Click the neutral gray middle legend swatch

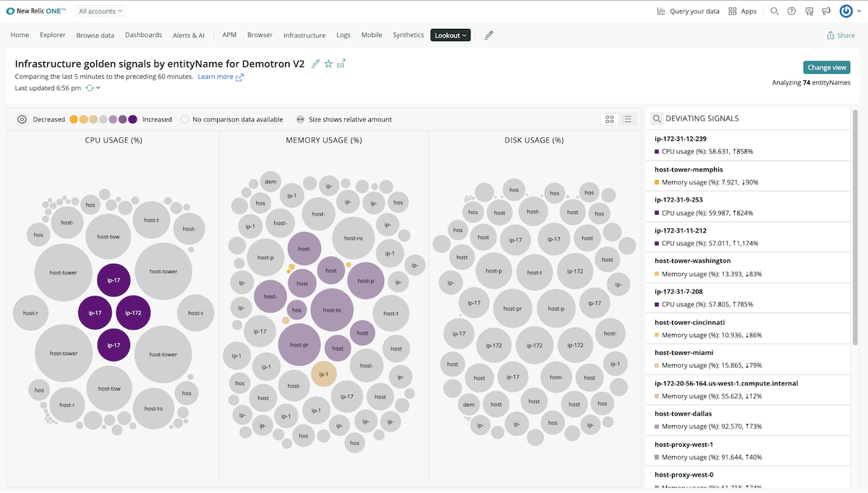click(103, 119)
